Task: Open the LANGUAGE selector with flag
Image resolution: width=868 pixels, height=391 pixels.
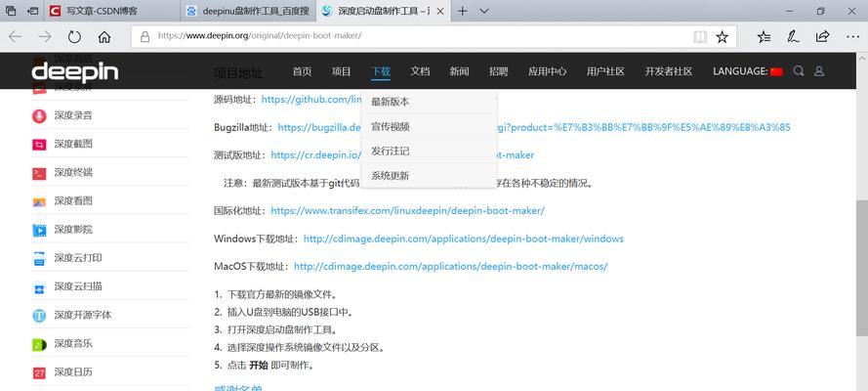Action: (747, 71)
